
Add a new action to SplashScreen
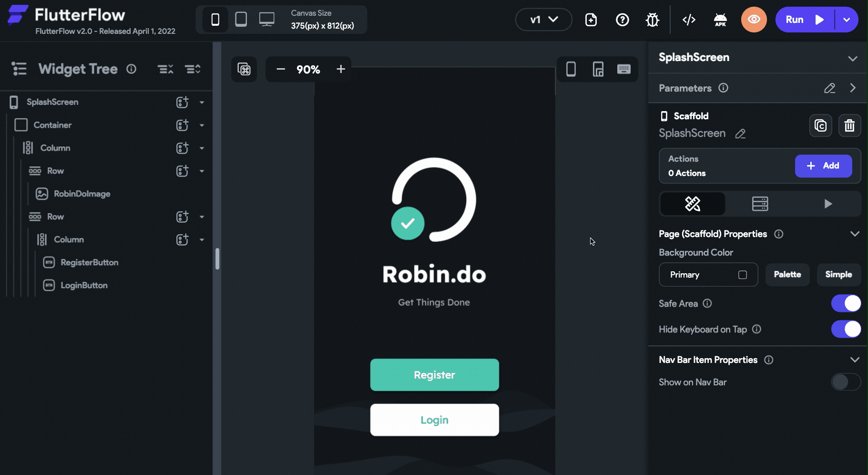click(823, 165)
